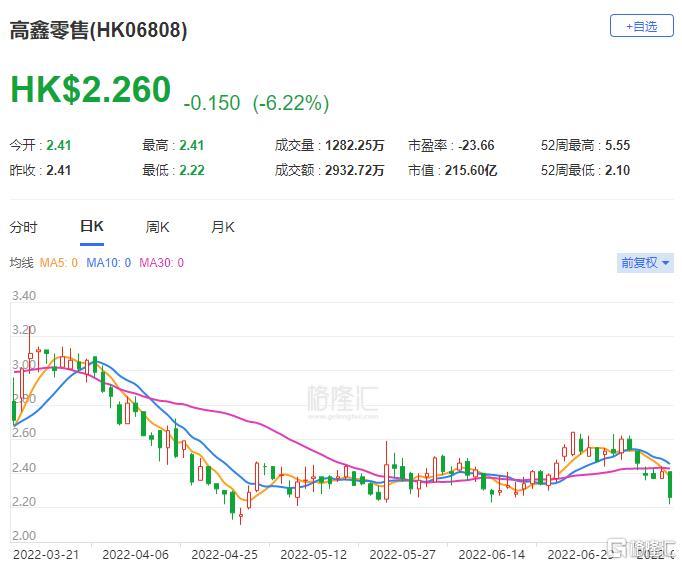This screenshot has width=682, height=565.
Task: Select the 日K daily chart tab
Action: coord(92,227)
